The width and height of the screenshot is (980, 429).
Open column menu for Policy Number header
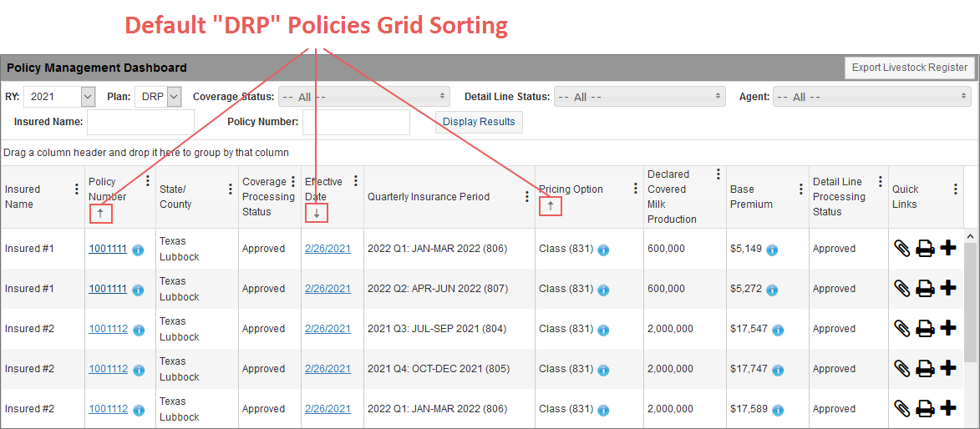point(148,181)
